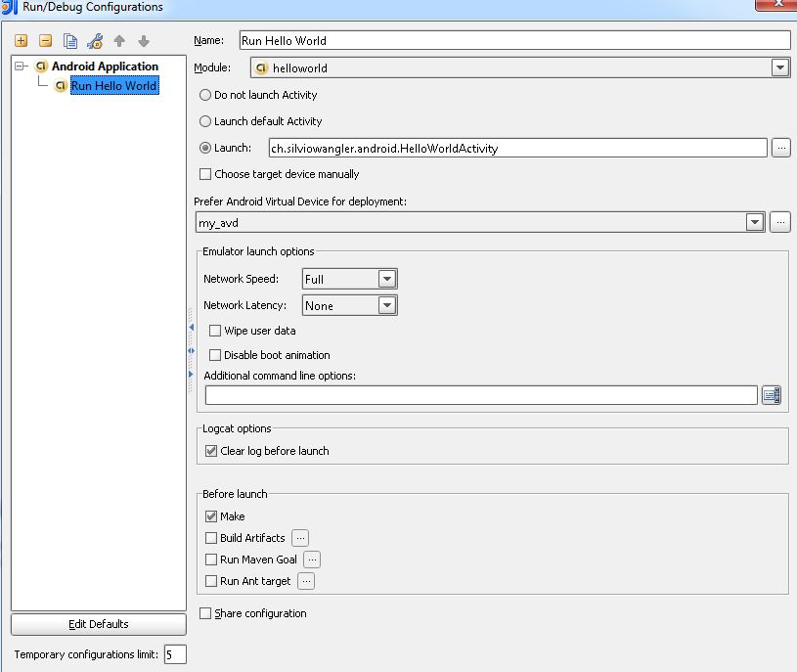Choose Ant target with ellipsis button
This screenshot has height=672, width=797.
pyautogui.click(x=306, y=581)
